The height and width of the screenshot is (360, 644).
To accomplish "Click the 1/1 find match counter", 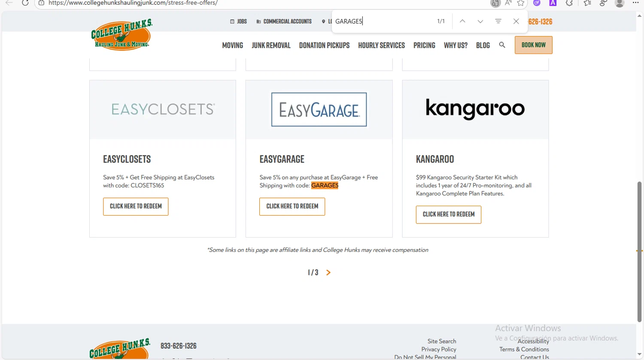I will click(x=441, y=21).
